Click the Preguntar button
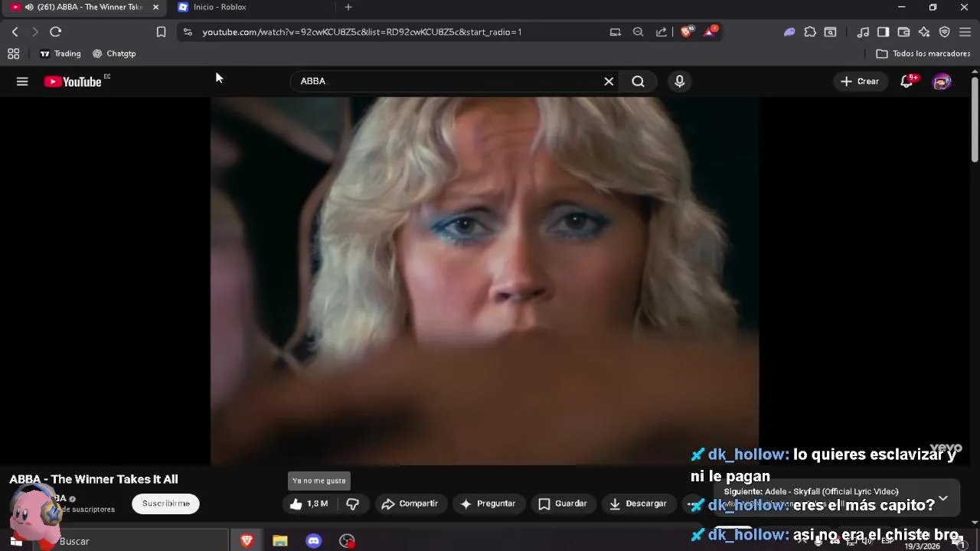The width and height of the screenshot is (980, 551). click(488, 504)
